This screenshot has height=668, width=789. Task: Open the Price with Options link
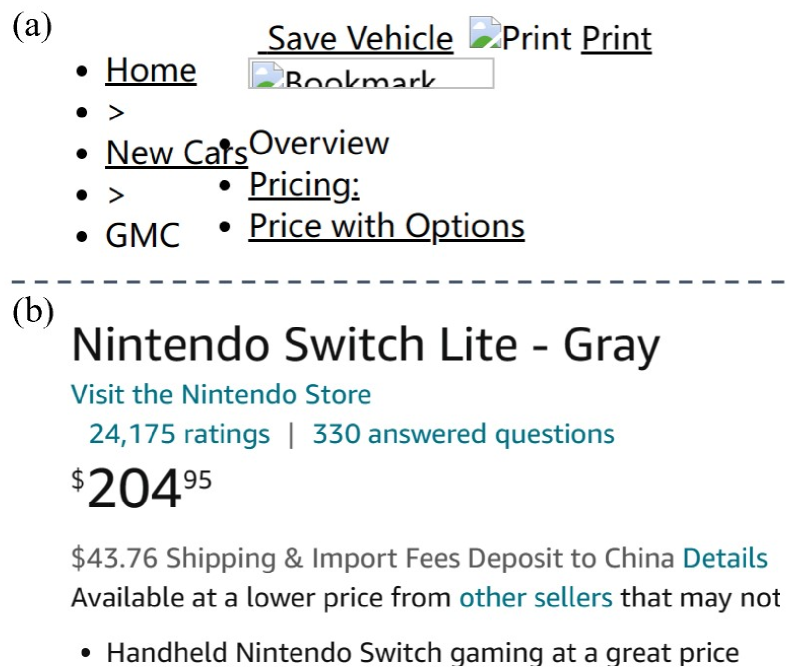pyautogui.click(x=386, y=227)
